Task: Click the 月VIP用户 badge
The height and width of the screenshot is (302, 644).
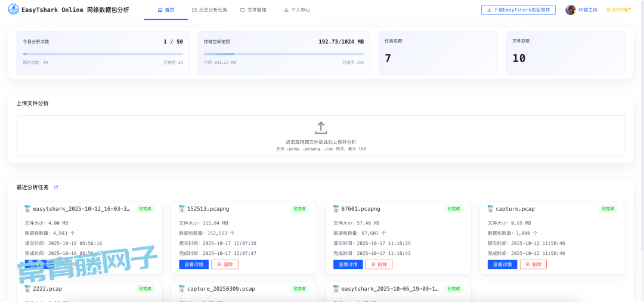Action: pyautogui.click(x=618, y=10)
